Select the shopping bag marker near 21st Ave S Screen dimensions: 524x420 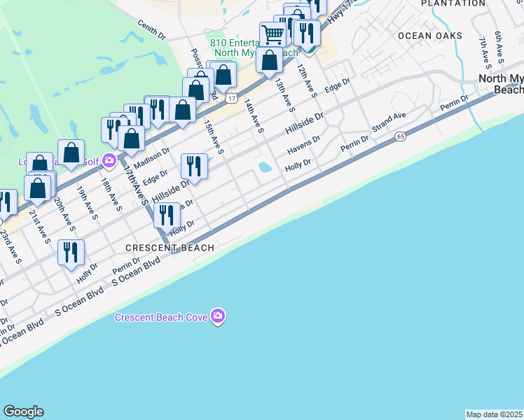[37, 188]
